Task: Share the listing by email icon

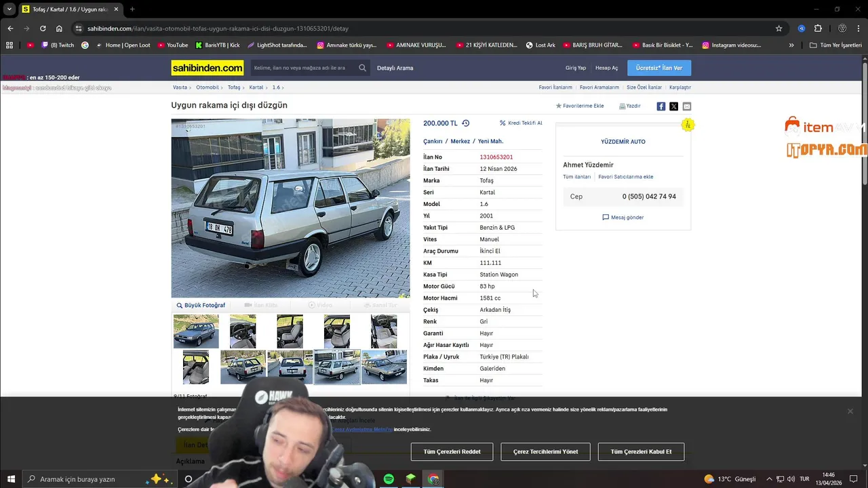Action: point(687,106)
